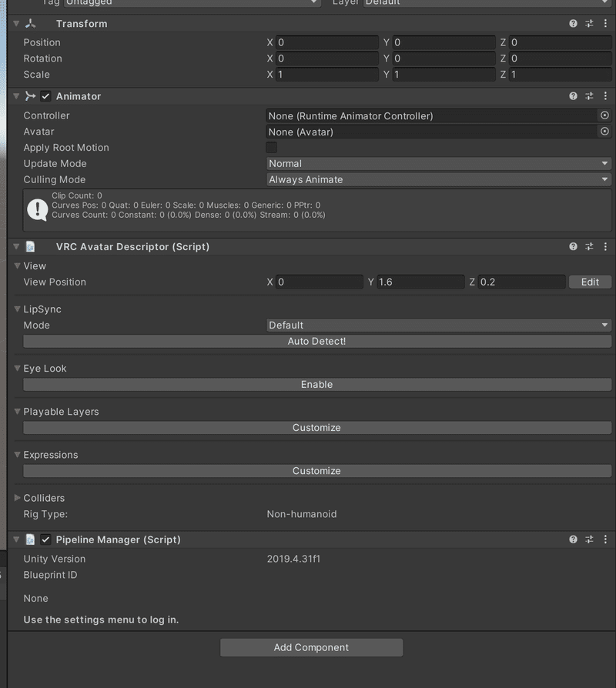The width and height of the screenshot is (616, 688).
Task: Click the Animator component icon
Action: (x=30, y=96)
